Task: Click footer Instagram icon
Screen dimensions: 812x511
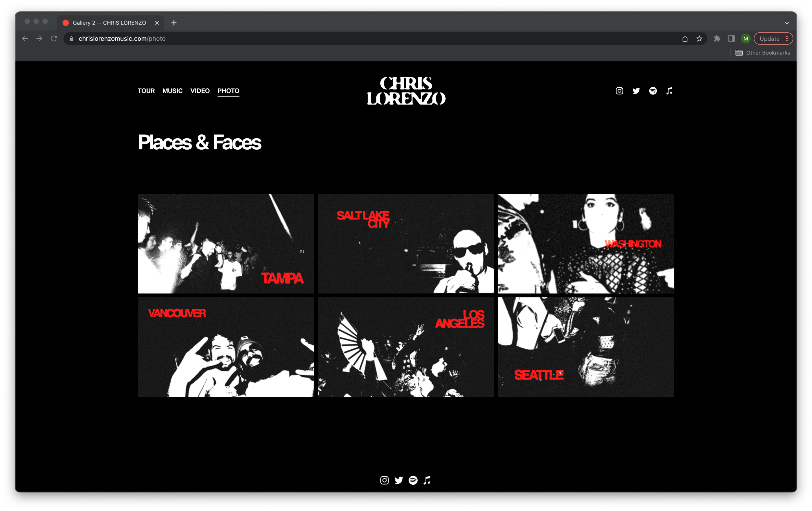Action: pyautogui.click(x=385, y=480)
